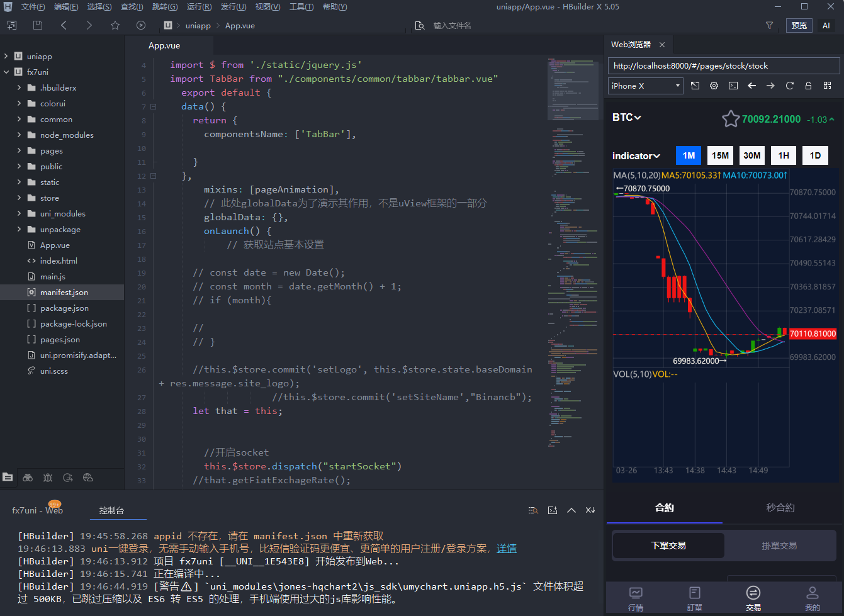This screenshot has width=844, height=616.
Task: Go to the 訂單 bottom navigation
Action: tap(694, 598)
